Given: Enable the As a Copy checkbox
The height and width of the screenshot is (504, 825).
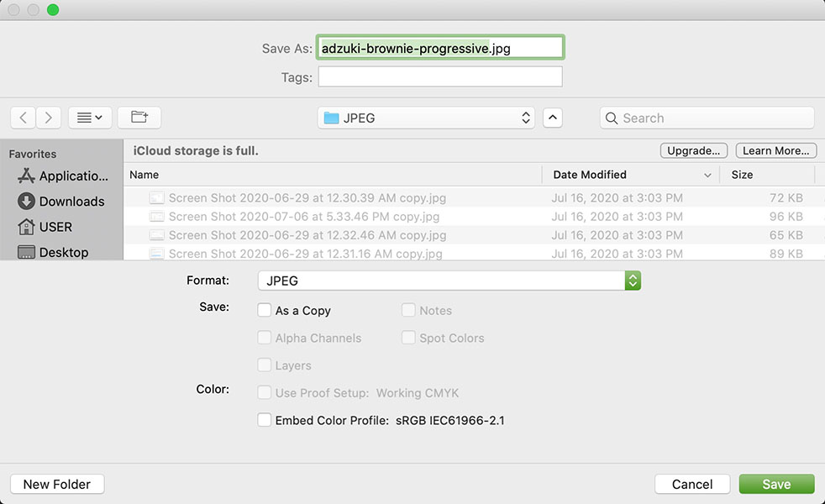Looking at the screenshot, I should (265, 311).
